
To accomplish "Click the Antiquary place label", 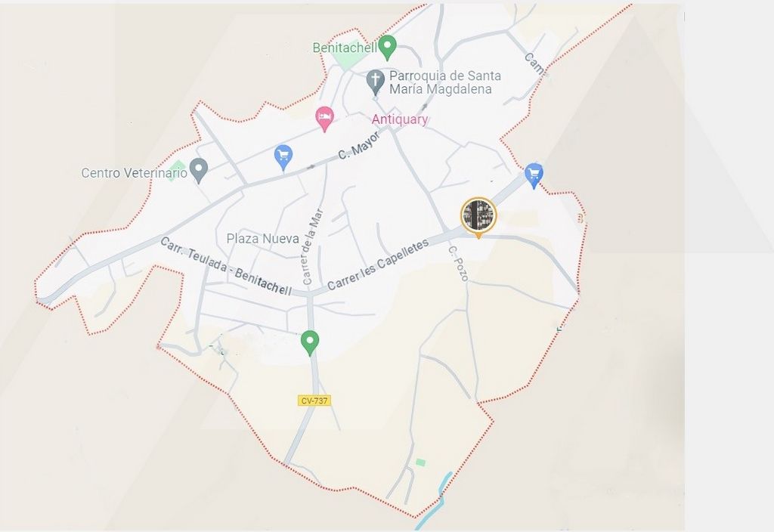I will (400, 119).
